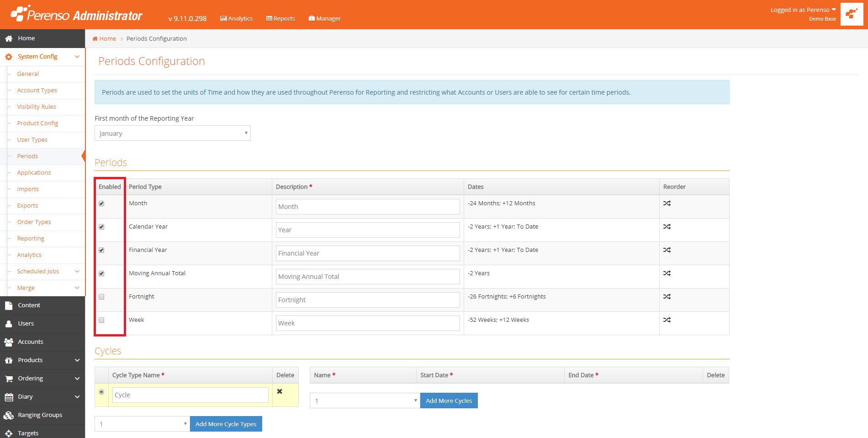Viewport: 868px width, 438px height.
Task: Open Visibility Rules in the sidebar
Action: coord(37,107)
